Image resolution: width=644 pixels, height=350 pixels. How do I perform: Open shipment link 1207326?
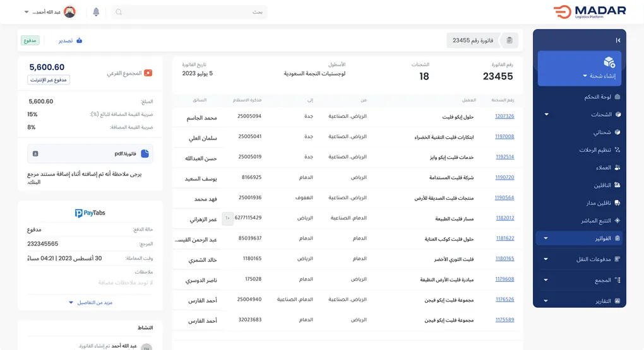pyautogui.click(x=504, y=117)
